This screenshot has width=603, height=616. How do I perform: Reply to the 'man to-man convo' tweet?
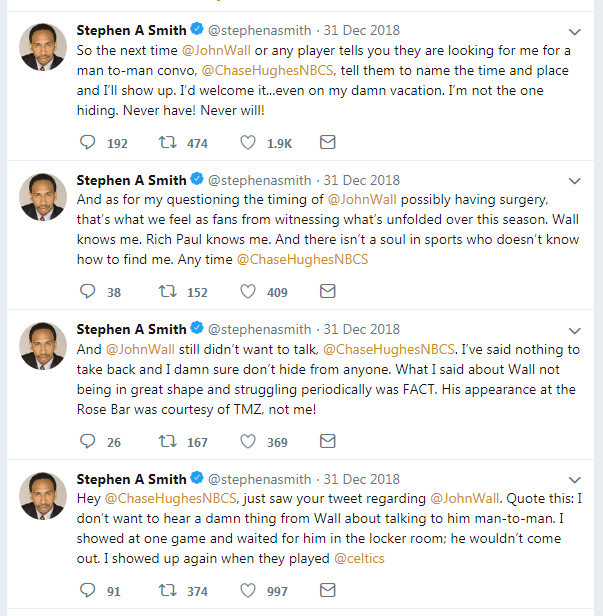click(87, 143)
